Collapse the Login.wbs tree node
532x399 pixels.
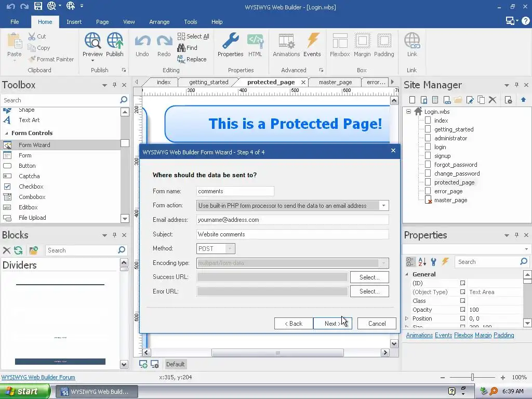tap(408, 111)
